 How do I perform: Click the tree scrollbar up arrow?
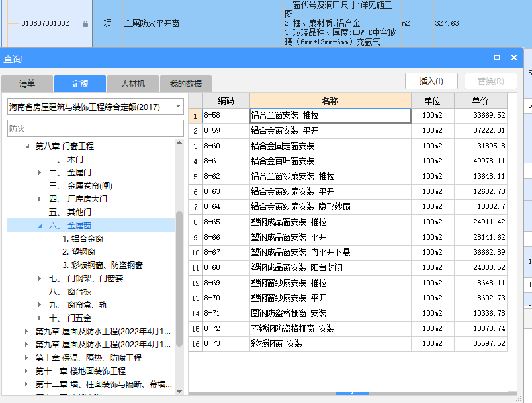[x=179, y=142]
